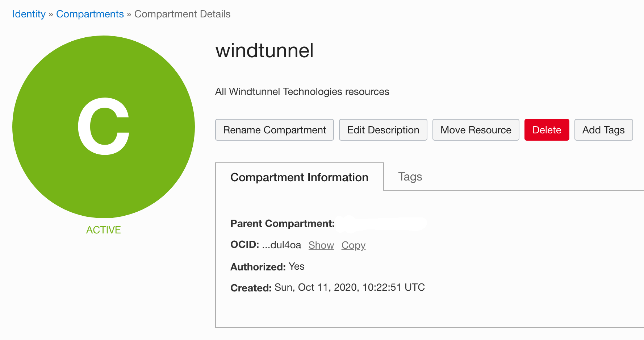Open the Edit Description dialog

383,130
